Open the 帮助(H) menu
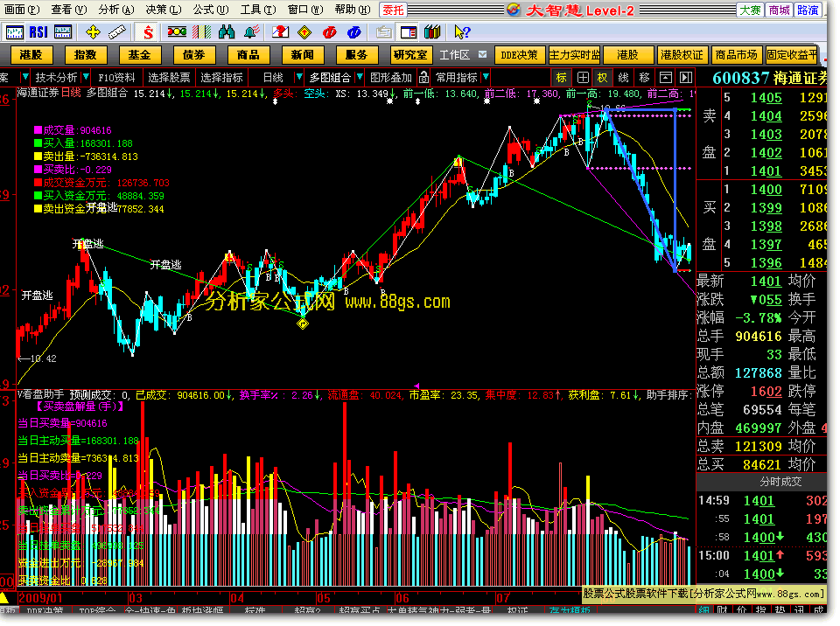 [353, 10]
